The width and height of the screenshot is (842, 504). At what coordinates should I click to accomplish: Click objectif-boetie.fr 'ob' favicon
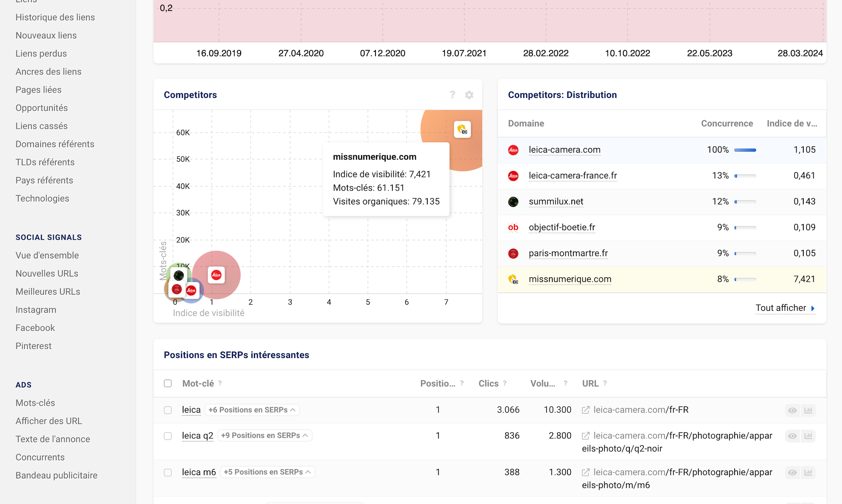(513, 228)
